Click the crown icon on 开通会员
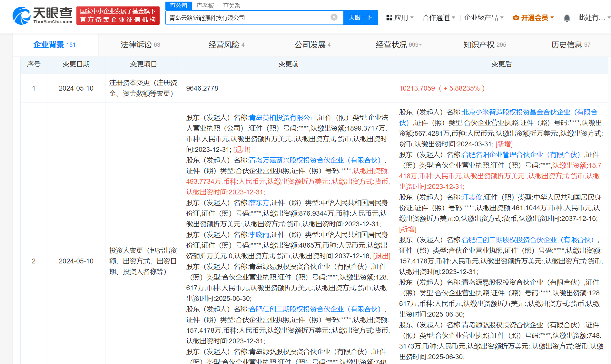 [516, 17]
